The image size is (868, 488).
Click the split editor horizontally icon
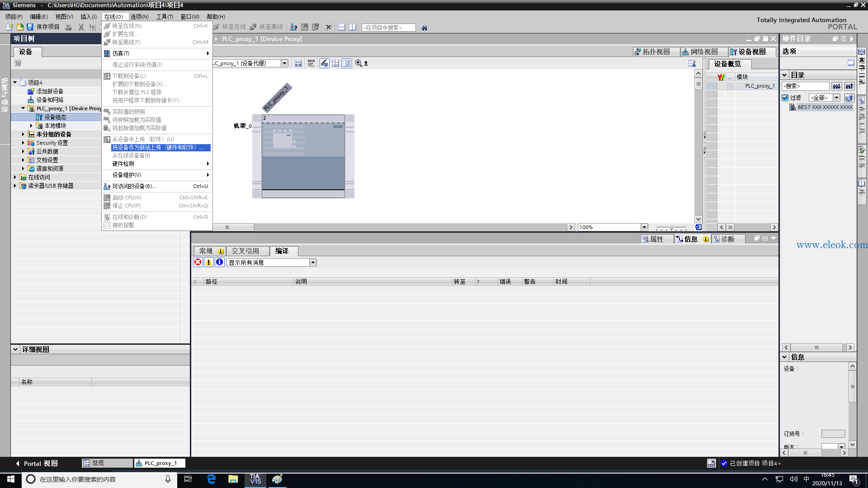tap(342, 27)
